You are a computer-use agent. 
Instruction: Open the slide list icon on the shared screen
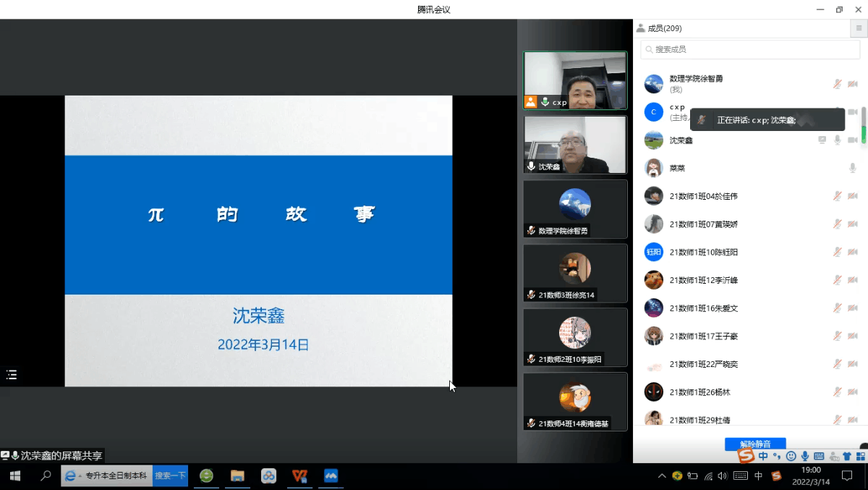click(x=12, y=374)
